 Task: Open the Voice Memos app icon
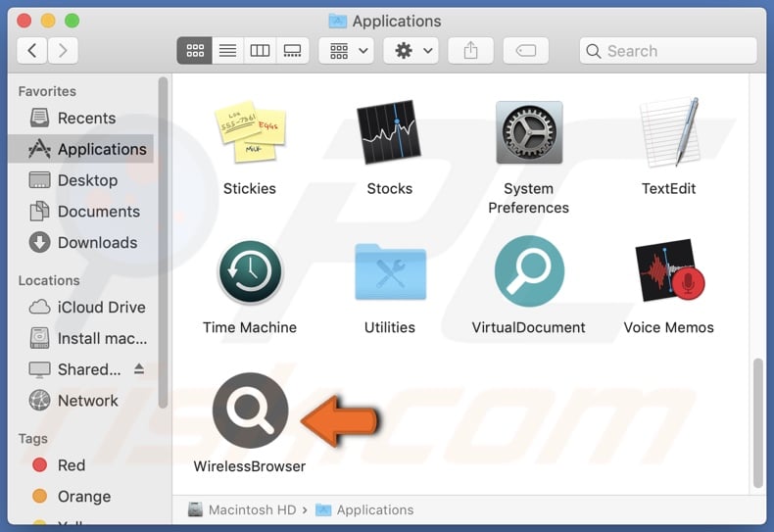point(669,270)
